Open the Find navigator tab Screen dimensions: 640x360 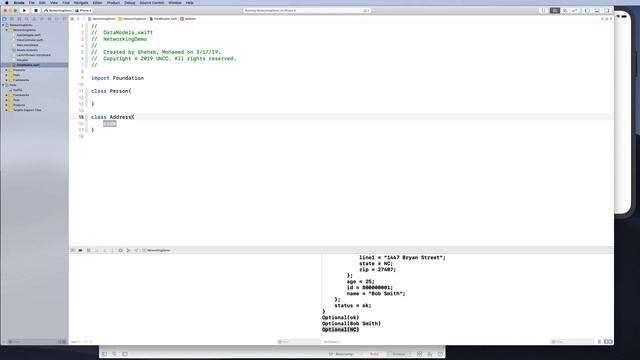pyautogui.click(x=27, y=19)
